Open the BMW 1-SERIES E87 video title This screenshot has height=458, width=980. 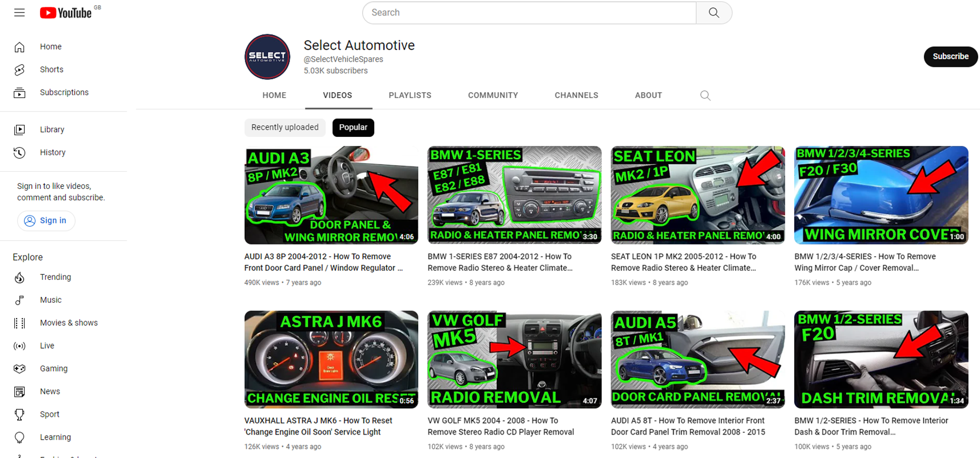coord(500,262)
